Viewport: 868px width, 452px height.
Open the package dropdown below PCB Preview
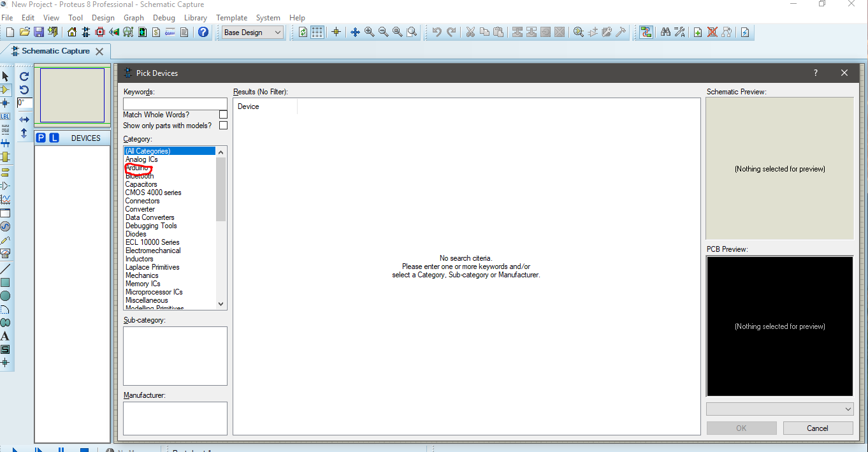tap(780, 409)
